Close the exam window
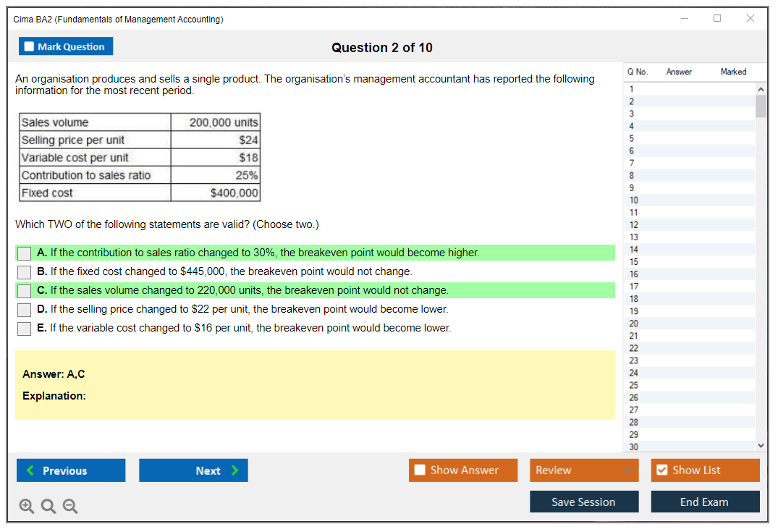 pos(750,19)
